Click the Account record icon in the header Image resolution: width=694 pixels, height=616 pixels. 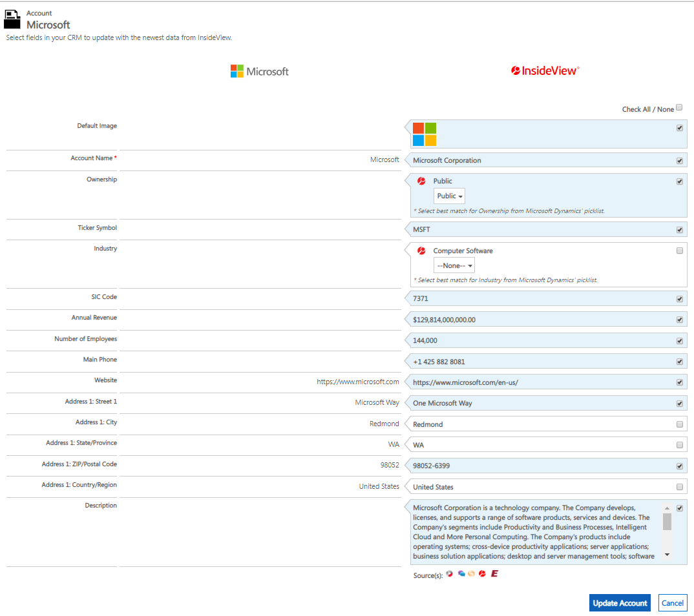click(x=12, y=19)
